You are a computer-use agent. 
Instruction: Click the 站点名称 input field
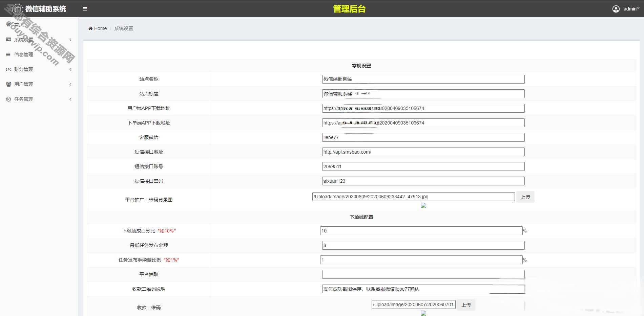pos(423,79)
